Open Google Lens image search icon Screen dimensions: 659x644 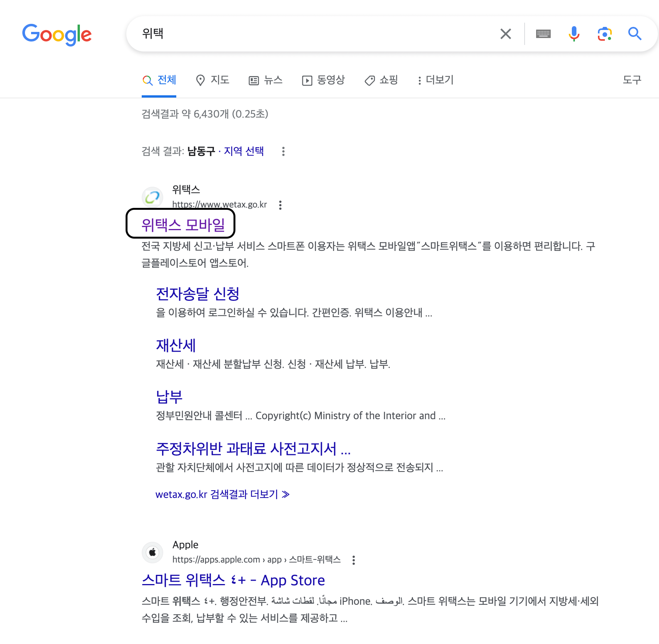point(604,34)
